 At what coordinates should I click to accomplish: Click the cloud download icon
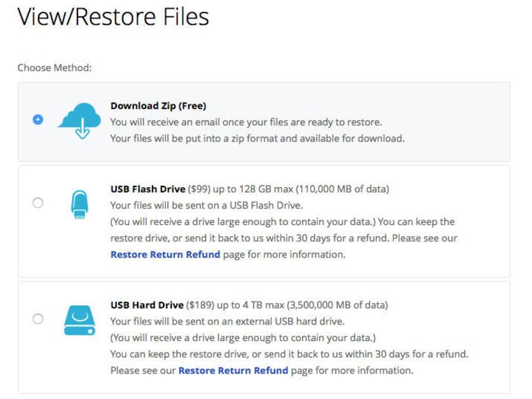click(82, 120)
